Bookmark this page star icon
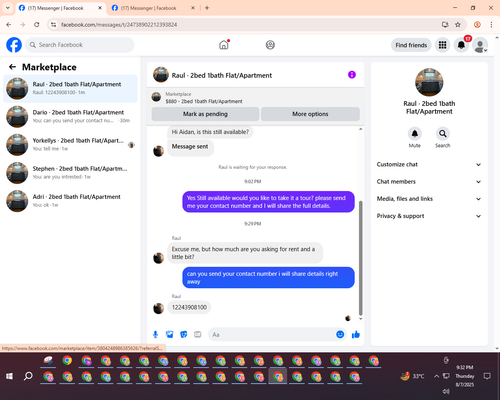 458,25
